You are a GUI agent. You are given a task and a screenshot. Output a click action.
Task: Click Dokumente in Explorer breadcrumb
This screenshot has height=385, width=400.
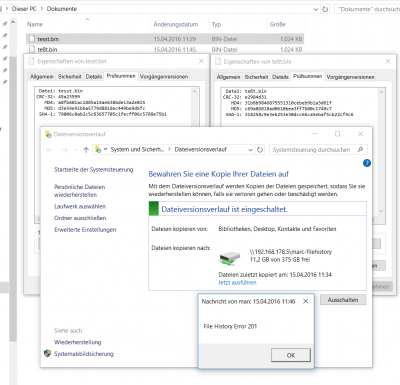tap(62, 9)
